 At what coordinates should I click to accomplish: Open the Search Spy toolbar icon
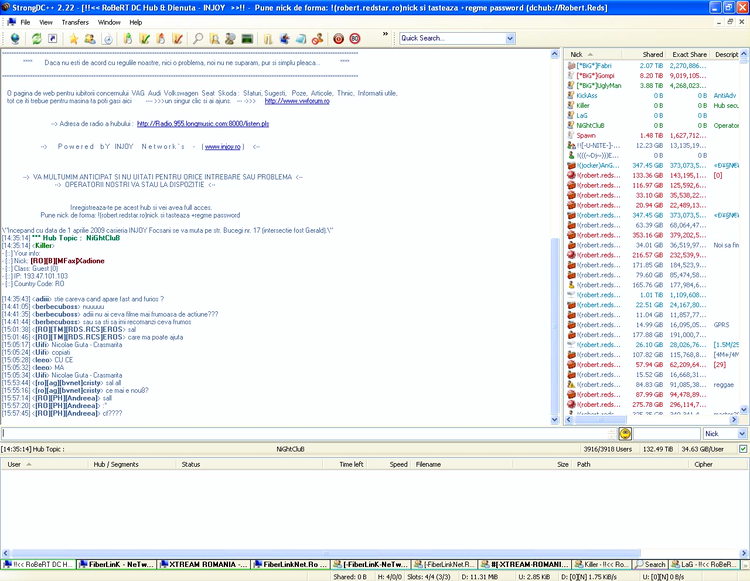(231, 39)
